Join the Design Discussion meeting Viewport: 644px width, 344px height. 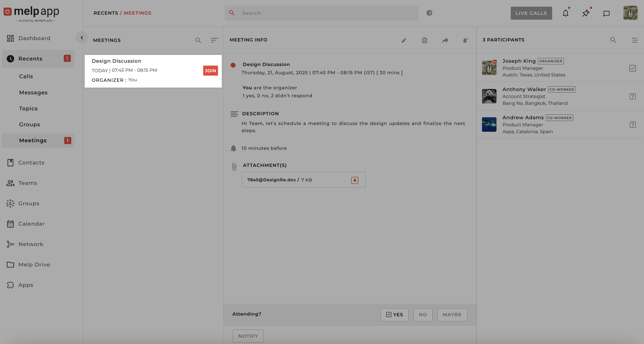tap(210, 71)
